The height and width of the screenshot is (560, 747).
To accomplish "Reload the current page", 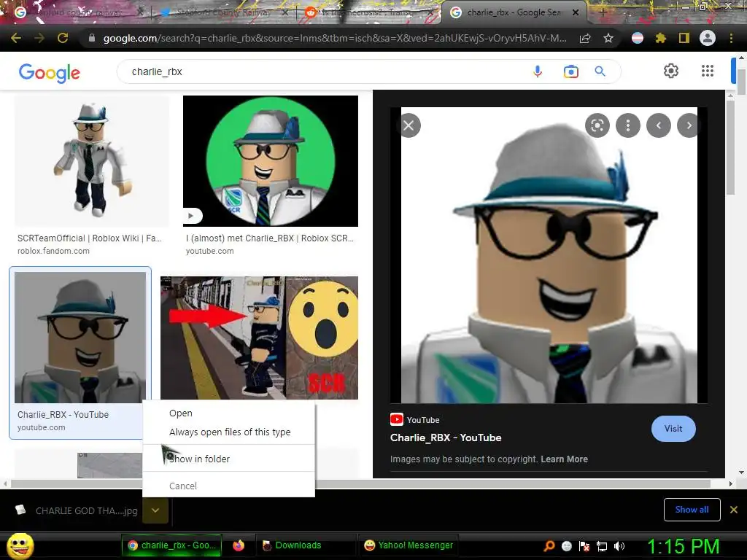I will point(63,38).
